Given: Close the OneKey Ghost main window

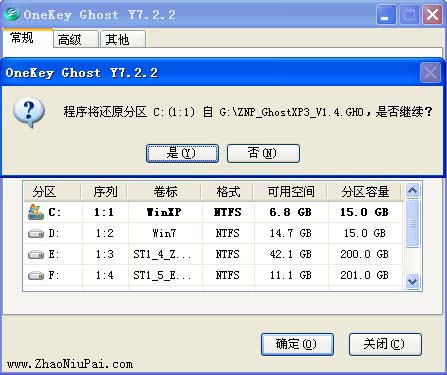Looking at the screenshot, I should 432,15.
